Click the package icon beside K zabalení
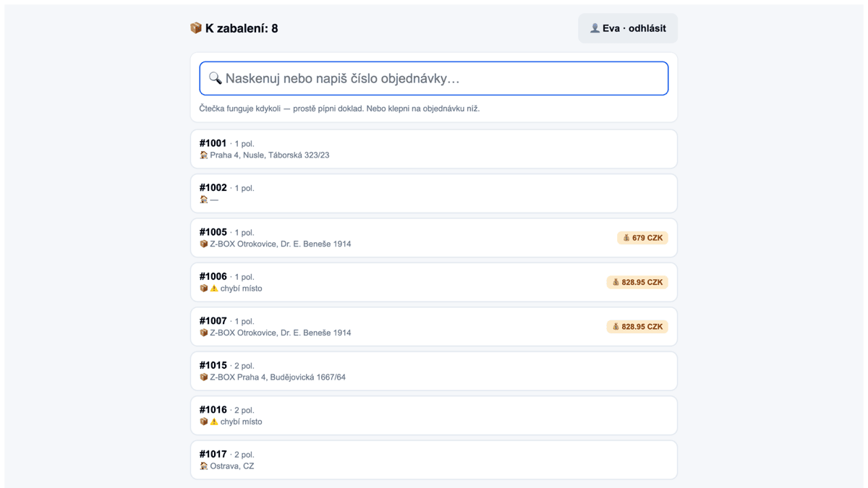This screenshot has width=868, height=488. 195,28
